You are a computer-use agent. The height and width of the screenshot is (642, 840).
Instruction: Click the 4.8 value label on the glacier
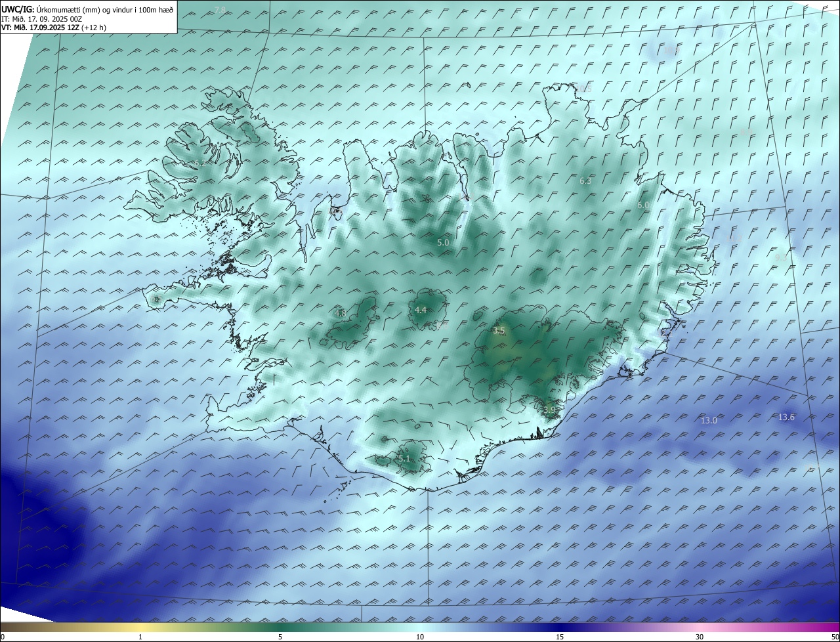(x=340, y=313)
